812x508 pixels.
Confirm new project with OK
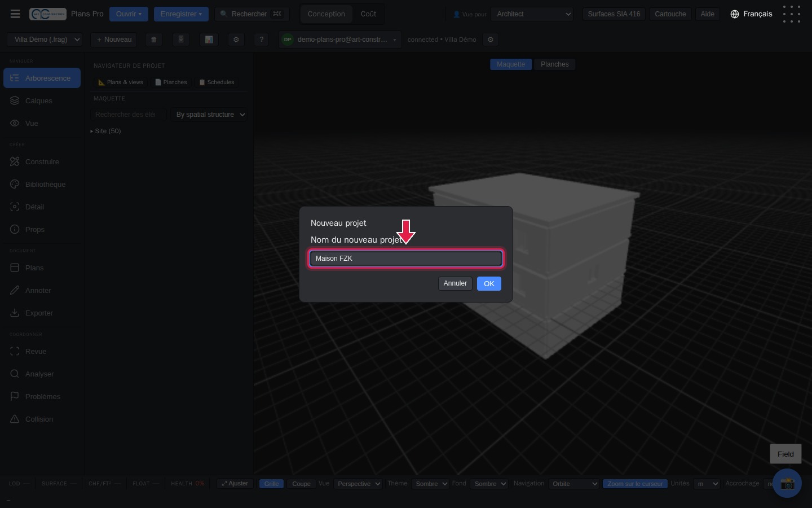click(489, 283)
